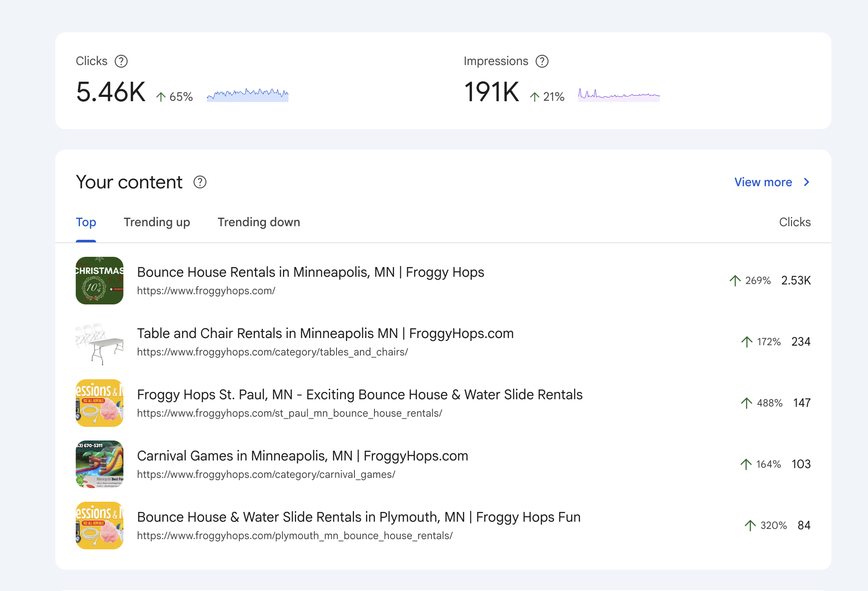Click the plymouth_mn_bounce_house_rentals URL
Image resolution: width=868 pixels, height=591 pixels.
(x=295, y=536)
